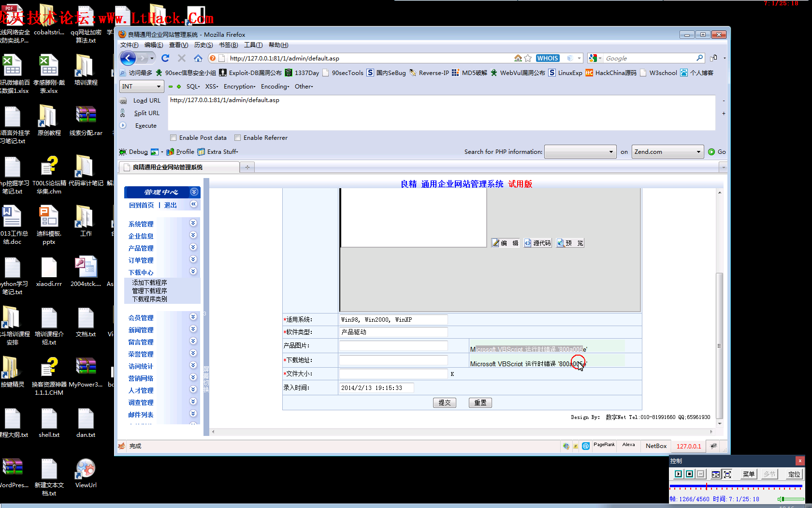Stop loading with the X icon
The height and width of the screenshot is (508, 812).
182,58
